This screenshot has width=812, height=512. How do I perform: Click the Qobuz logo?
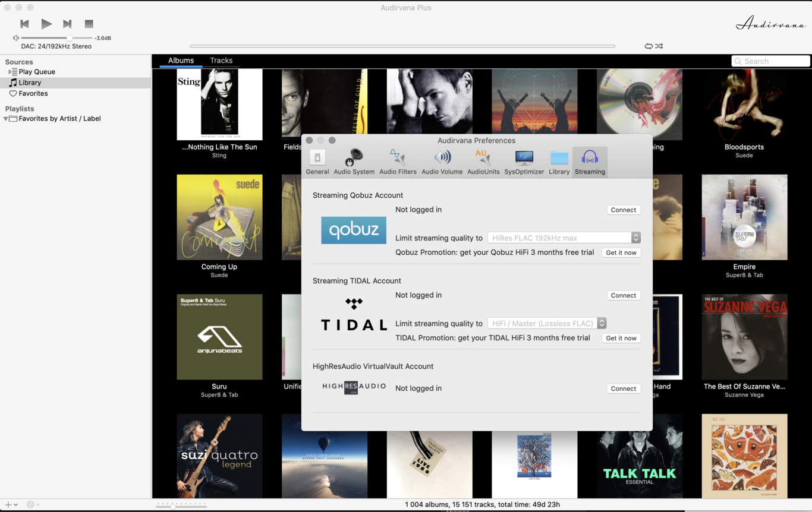tap(354, 230)
